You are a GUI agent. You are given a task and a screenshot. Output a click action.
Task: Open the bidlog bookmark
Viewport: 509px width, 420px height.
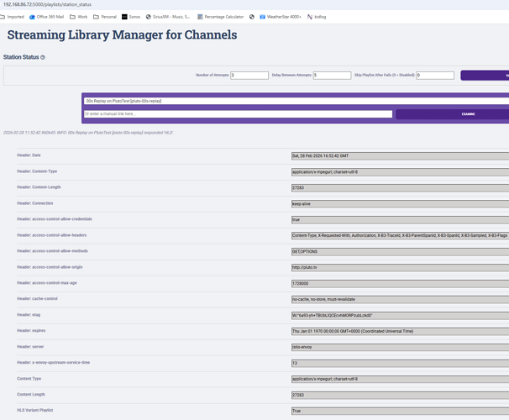click(x=316, y=16)
